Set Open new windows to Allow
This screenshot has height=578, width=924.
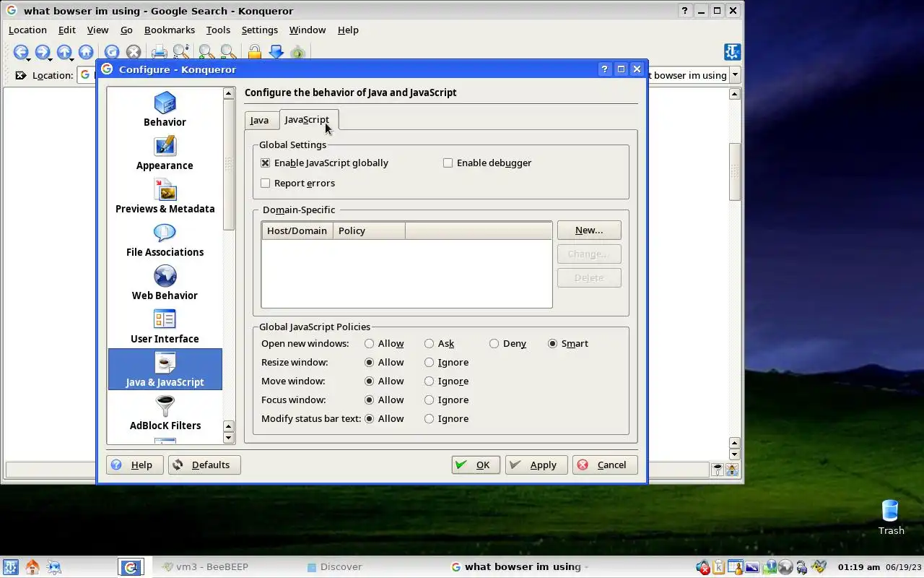pos(370,344)
